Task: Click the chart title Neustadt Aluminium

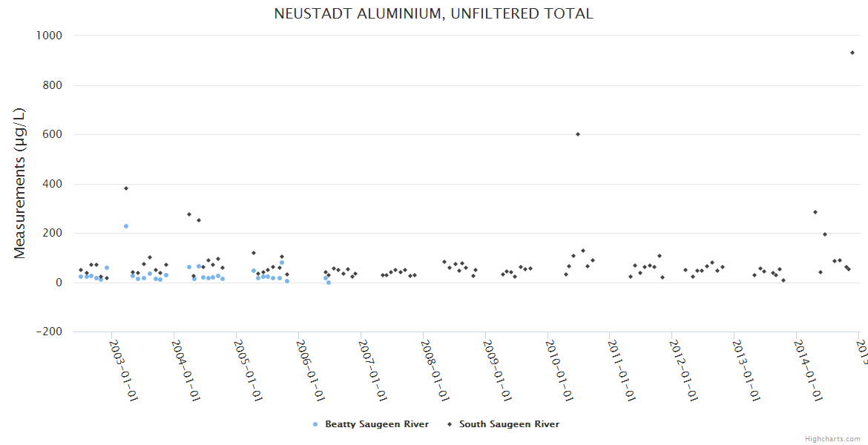Action: (x=433, y=14)
